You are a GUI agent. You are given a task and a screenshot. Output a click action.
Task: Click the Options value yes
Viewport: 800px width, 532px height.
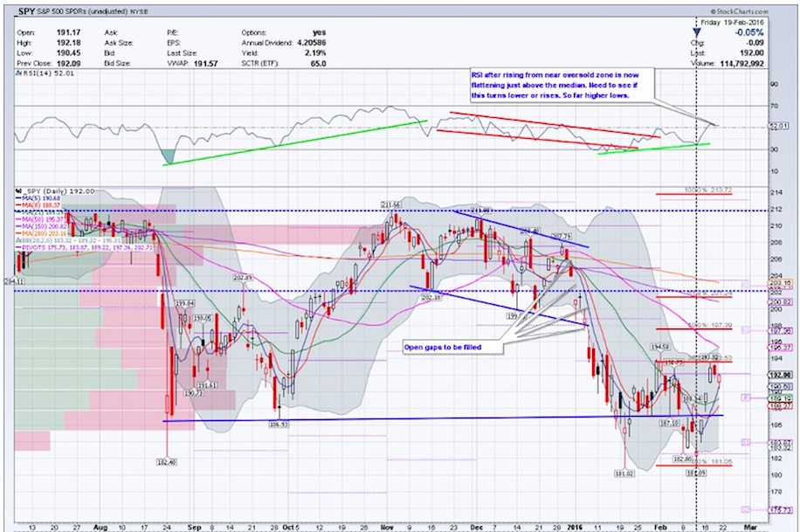click(320, 32)
